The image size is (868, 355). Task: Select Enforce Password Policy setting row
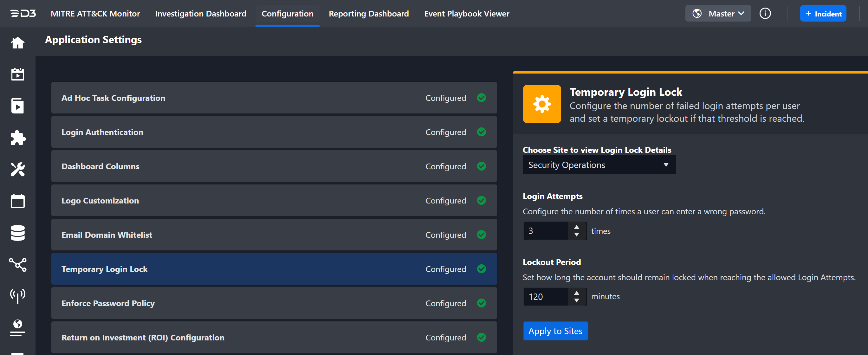coord(274,303)
